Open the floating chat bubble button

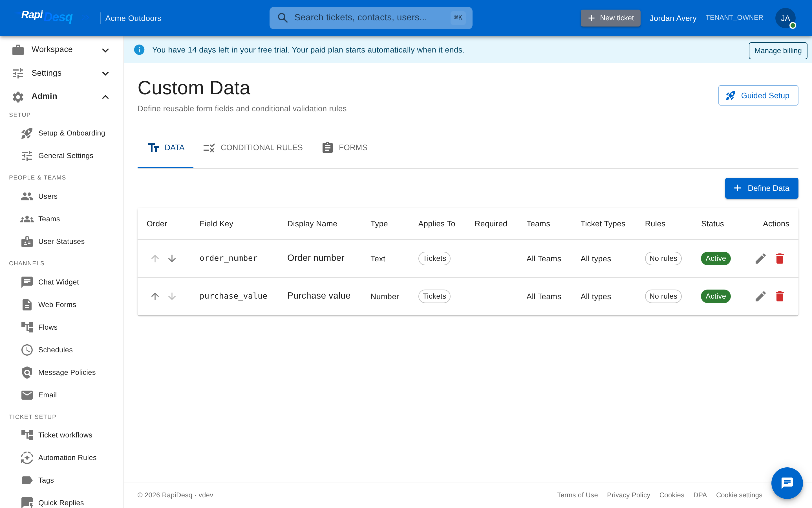pyautogui.click(x=787, y=483)
